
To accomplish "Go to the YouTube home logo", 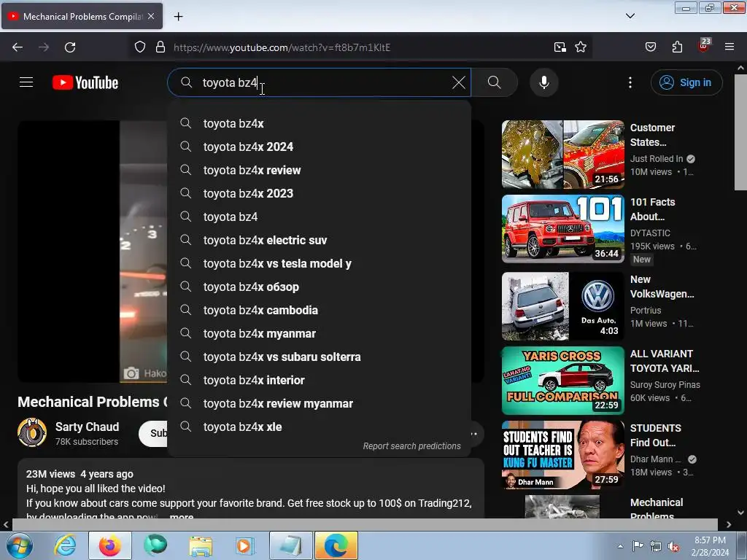I will pos(85,82).
